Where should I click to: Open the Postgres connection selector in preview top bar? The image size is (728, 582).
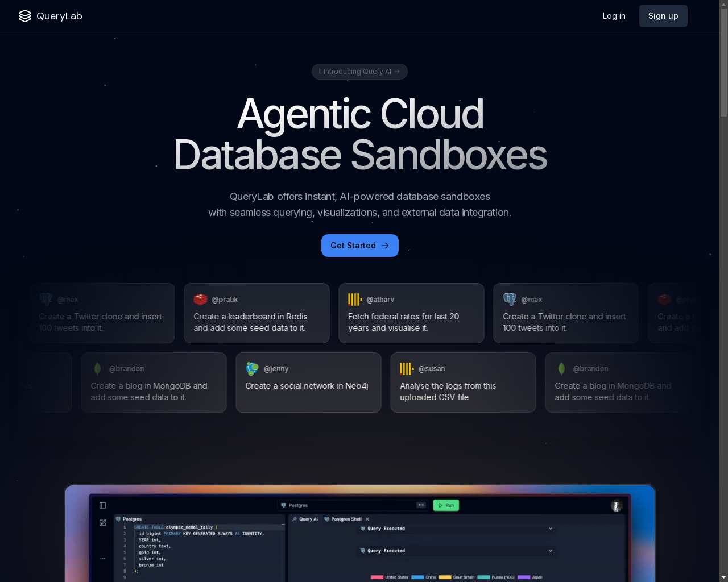pos(352,505)
